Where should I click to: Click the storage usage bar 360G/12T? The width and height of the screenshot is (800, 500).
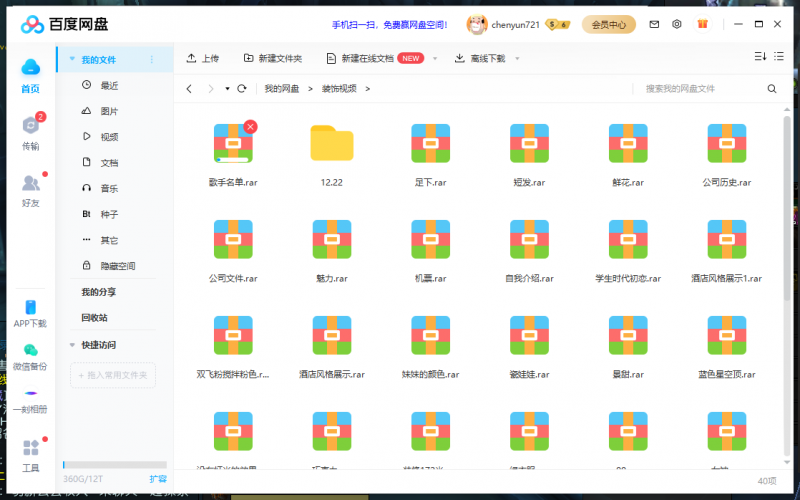102,464
